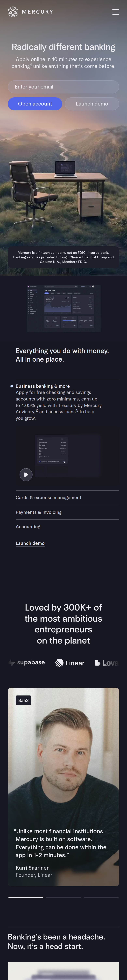Click the Mercury logo emblem

[13, 12]
